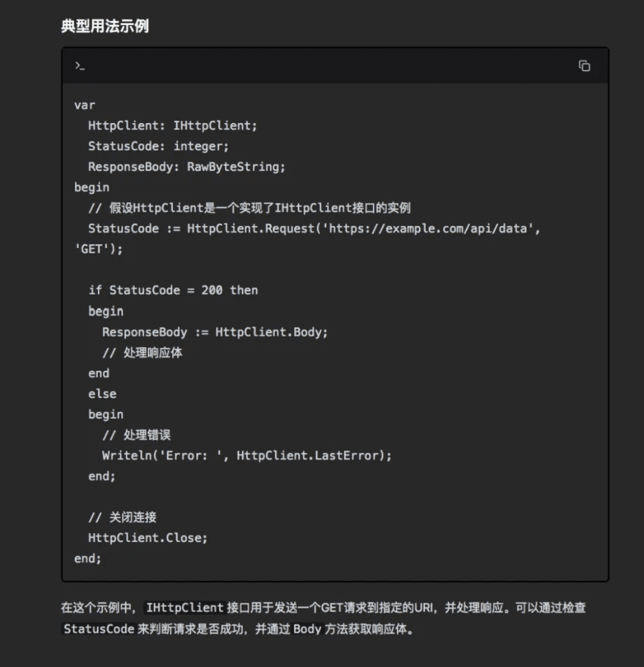Click the example.com URL string in code
The width and height of the screenshot is (644, 667).
428,229
